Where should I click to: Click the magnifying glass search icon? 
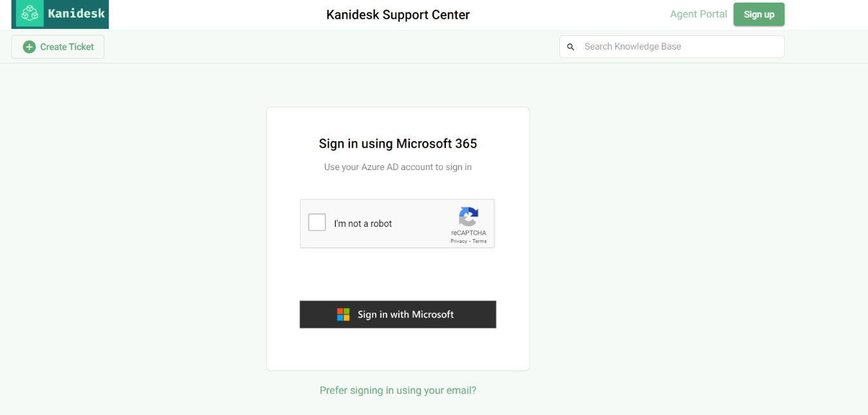pyautogui.click(x=571, y=46)
